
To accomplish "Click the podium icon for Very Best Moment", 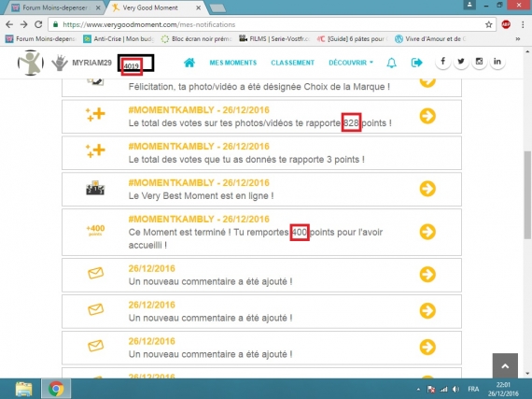I will (95, 188).
